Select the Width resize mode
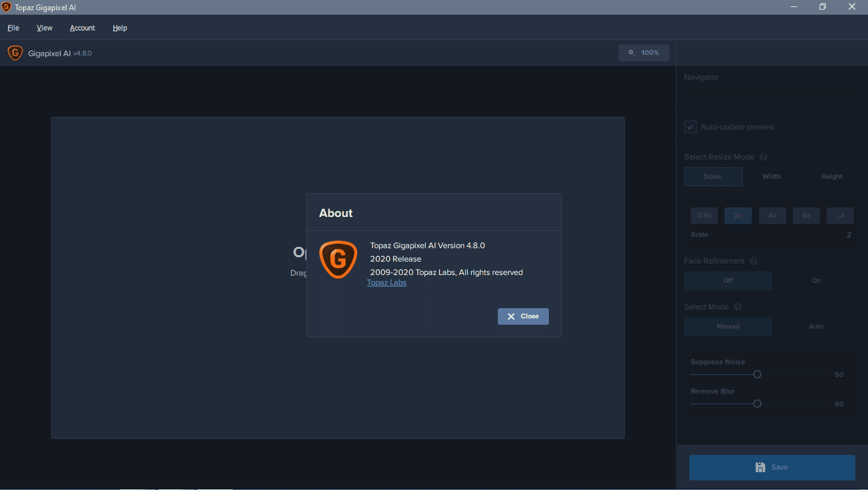Viewport: 868px width, 490px height. tap(772, 177)
